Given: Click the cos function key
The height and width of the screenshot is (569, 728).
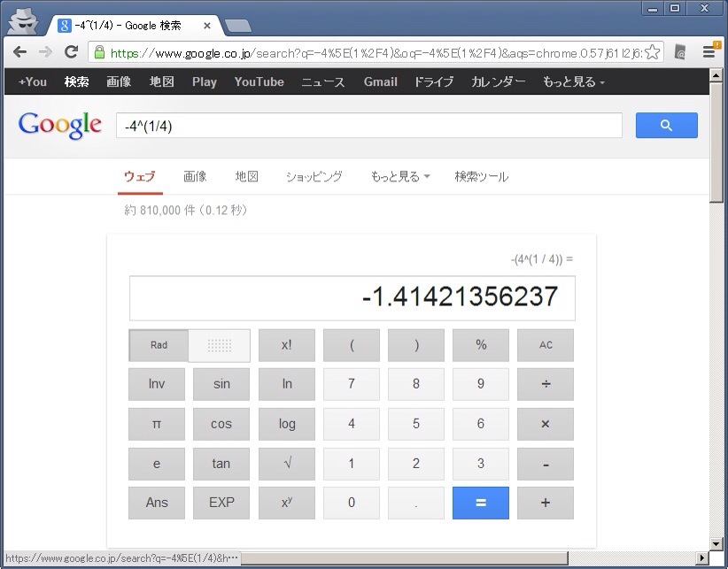Looking at the screenshot, I should pyautogui.click(x=221, y=424).
